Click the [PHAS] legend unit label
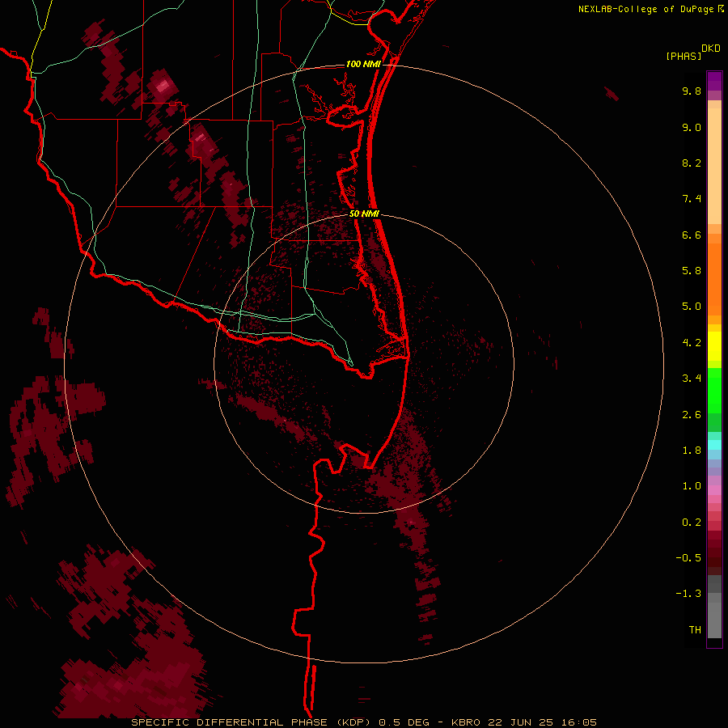Image resolution: width=728 pixels, height=728 pixels. 684,56
